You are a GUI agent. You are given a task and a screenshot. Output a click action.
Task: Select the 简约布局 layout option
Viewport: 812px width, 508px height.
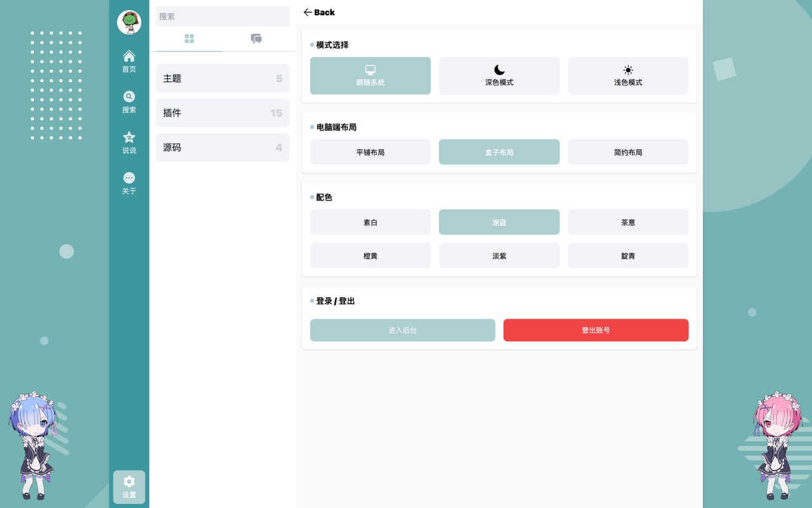pyautogui.click(x=627, y=152)
